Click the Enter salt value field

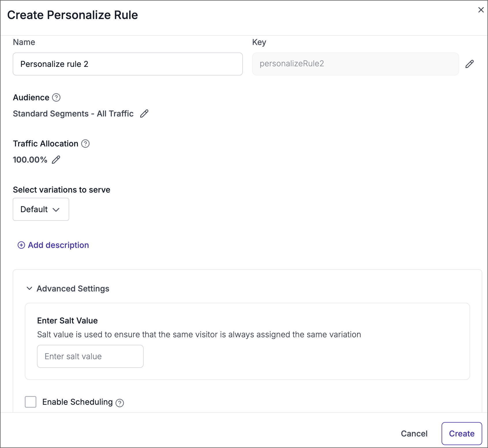[90, 356]
